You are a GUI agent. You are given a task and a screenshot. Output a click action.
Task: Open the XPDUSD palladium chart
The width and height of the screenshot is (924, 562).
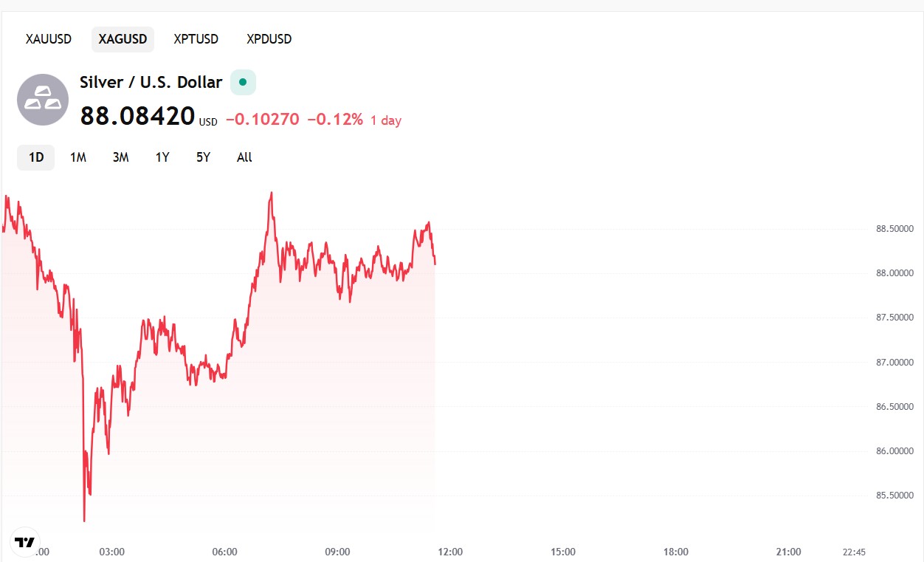pos(269,39)
